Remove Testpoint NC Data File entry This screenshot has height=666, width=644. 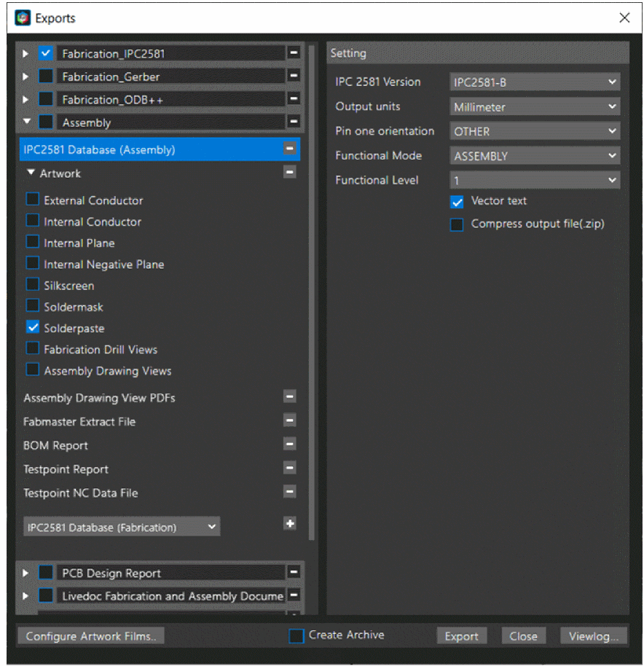pos(289,492)
